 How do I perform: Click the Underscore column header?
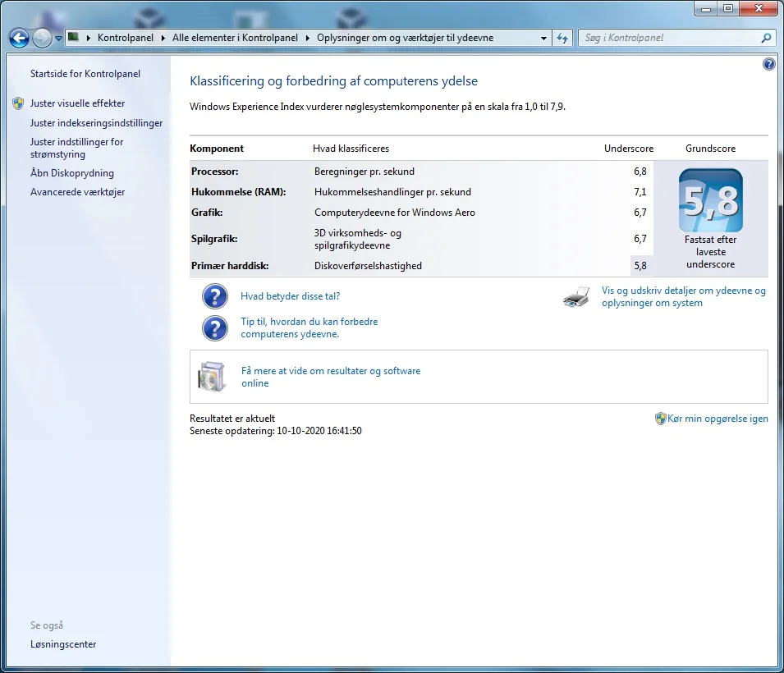tap(629, 149)
